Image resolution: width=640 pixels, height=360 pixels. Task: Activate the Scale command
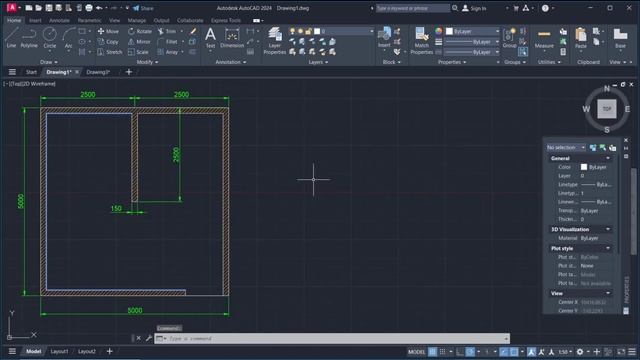pyautogui.click(x=138, y=52)
